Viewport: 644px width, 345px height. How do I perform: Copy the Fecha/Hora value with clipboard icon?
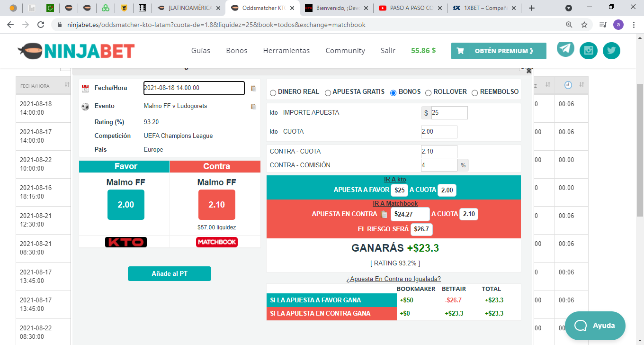click(253, 88)
